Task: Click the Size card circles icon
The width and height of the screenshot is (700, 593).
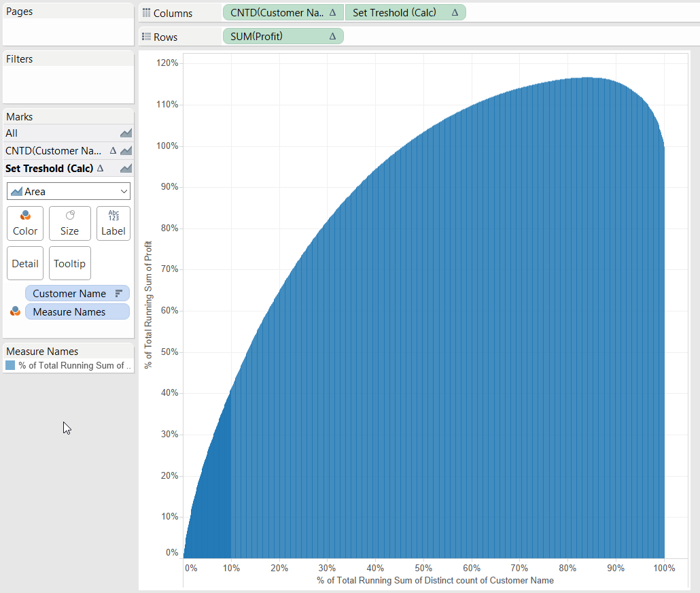Action: click(x=70, y=216)
